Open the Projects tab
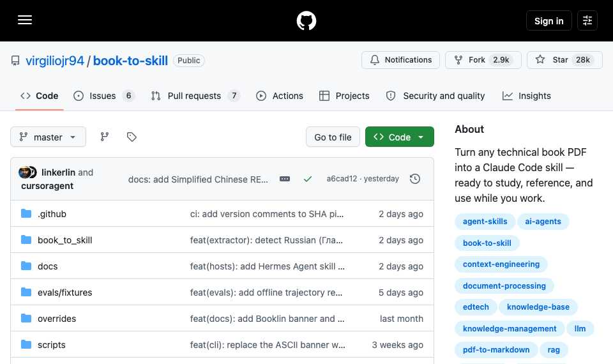The height and width of the screenshot is (364, 613). [x=344, y=96]
